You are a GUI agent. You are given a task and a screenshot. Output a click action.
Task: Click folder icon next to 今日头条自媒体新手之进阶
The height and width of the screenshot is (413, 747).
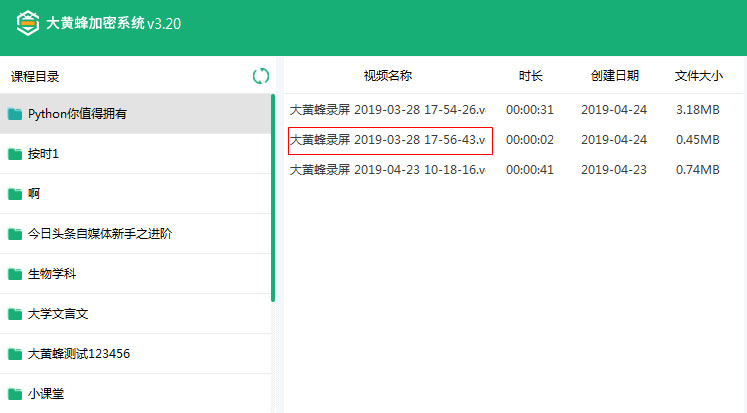(x=14, y=234)
